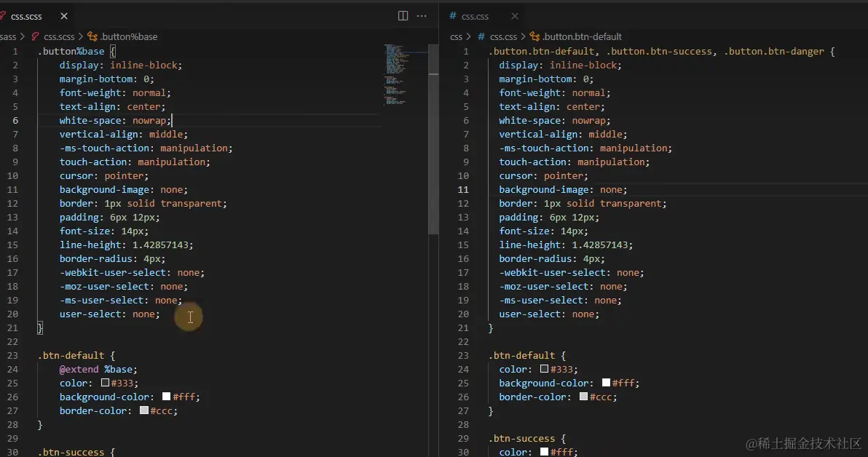
Task: Click the minimap in the left editor
Action: [x=405, y=75]
